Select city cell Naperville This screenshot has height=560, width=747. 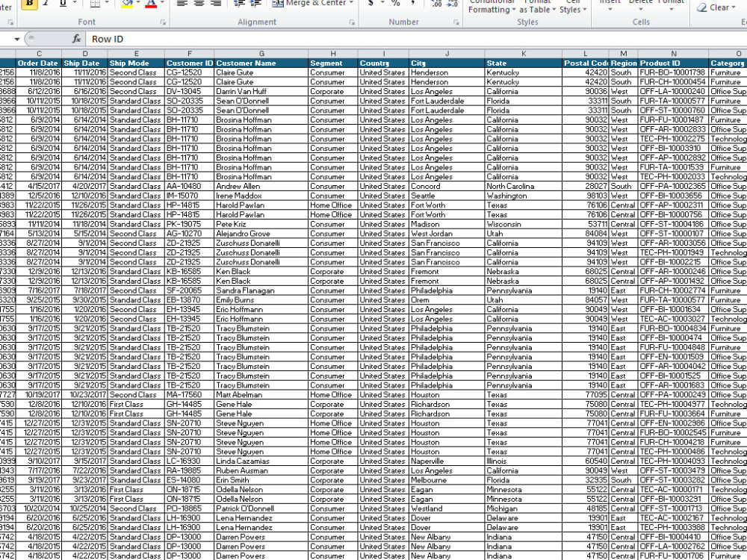point(447,461)
